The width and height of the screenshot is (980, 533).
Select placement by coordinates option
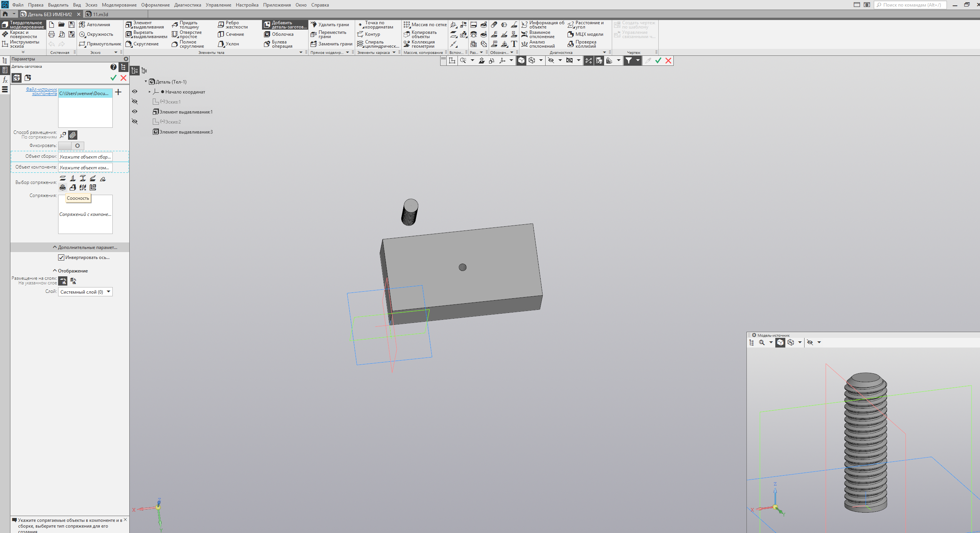(63, 135)
